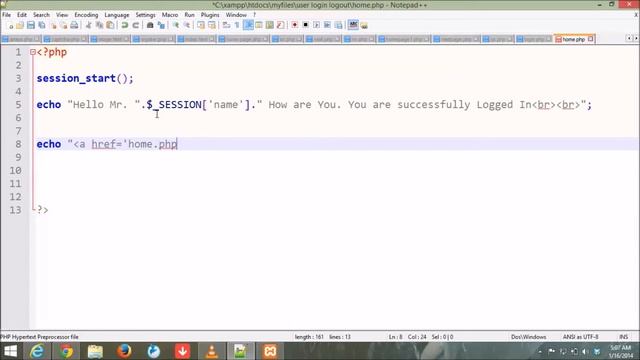Open the Run menu
Viewport: 640px width, 360px height.
point(189,15)
